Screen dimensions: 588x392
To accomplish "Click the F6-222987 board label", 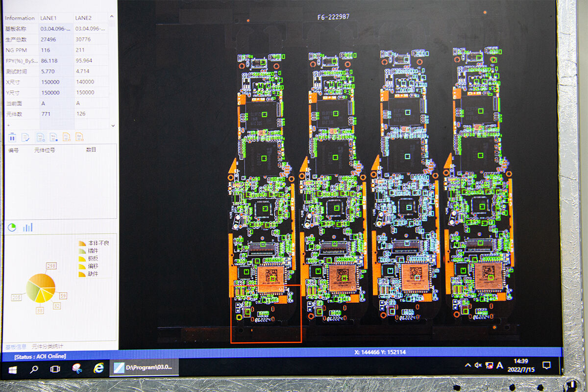I will [333, 17].
